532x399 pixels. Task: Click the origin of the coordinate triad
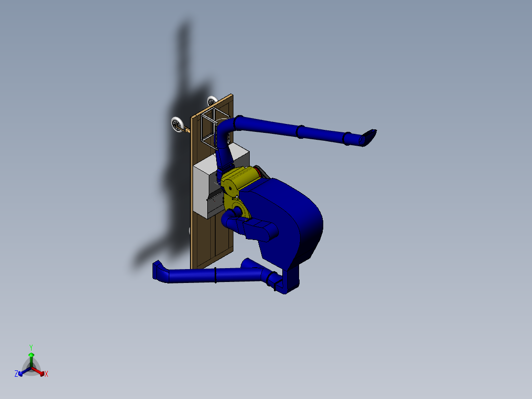31,367
